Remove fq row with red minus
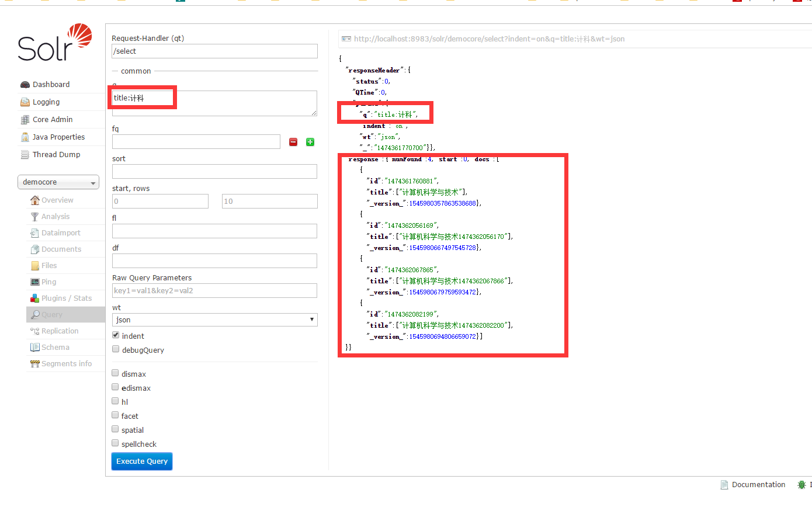The height and width of the screenshot is (507, 812). (x=293, y=142)
